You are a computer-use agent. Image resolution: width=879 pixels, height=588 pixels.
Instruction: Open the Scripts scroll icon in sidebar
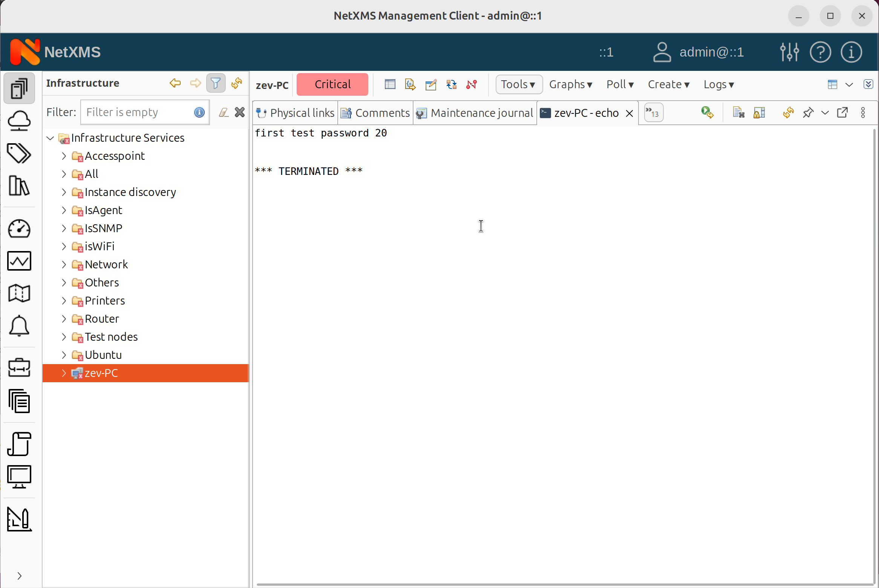[x=19, y=444]
